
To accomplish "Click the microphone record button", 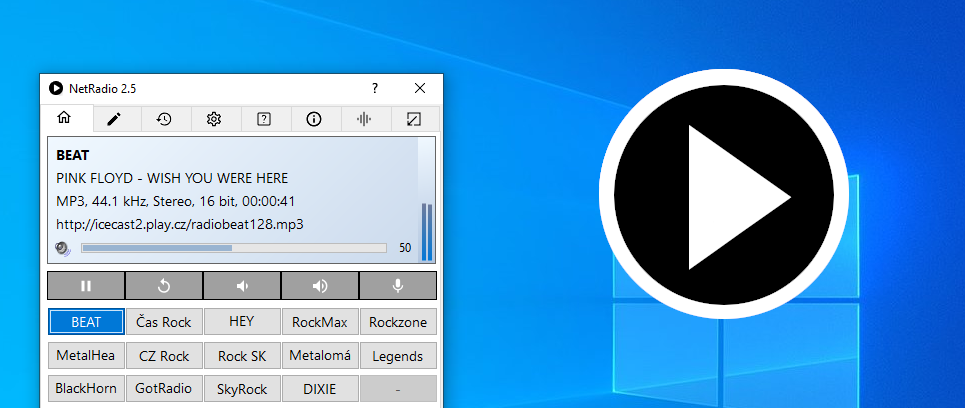I will tap(398, 286).
